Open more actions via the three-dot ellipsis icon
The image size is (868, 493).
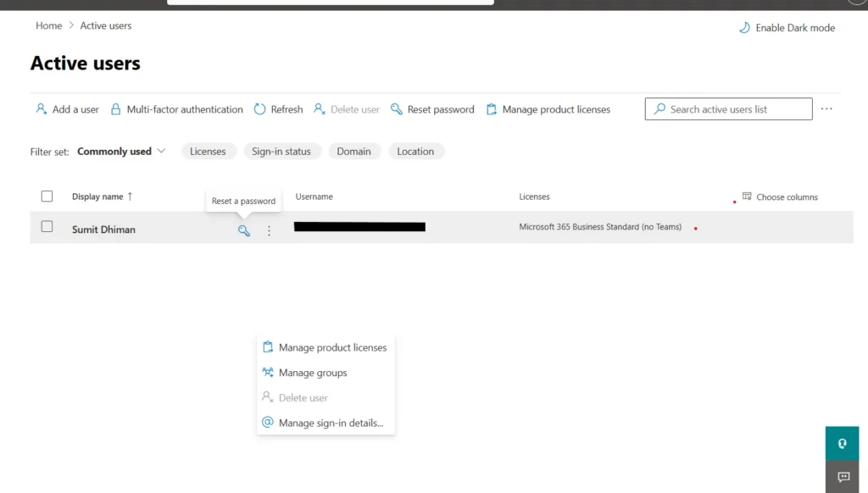pos(827,108)
